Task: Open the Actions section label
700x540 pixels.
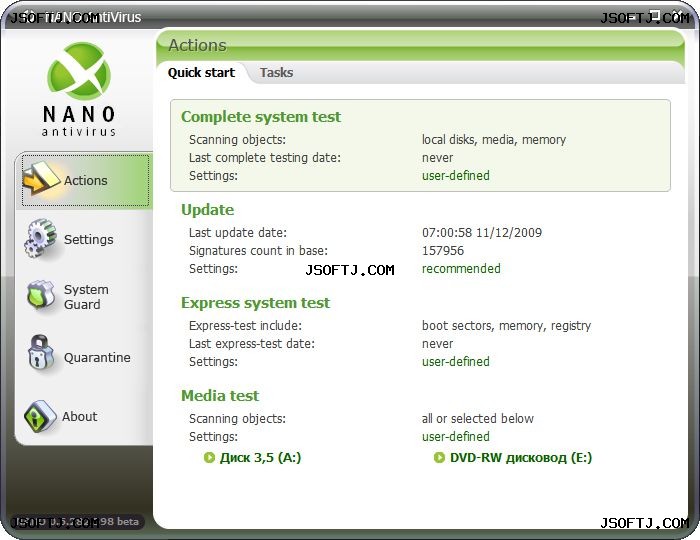Action: coord(85,180)
